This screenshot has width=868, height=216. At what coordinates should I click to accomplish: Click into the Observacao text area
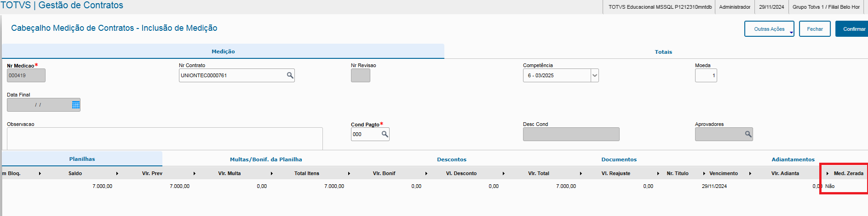[165, 138]
